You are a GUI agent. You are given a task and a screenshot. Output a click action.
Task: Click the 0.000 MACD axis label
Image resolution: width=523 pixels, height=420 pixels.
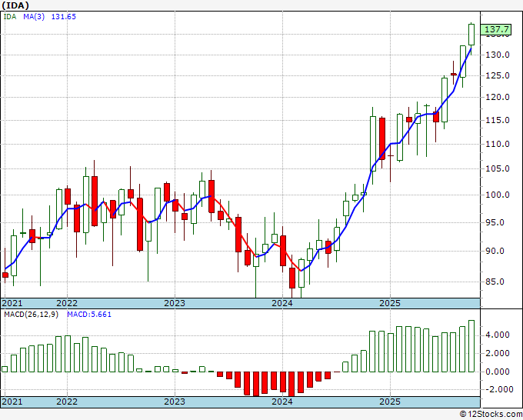coord(499,372)
